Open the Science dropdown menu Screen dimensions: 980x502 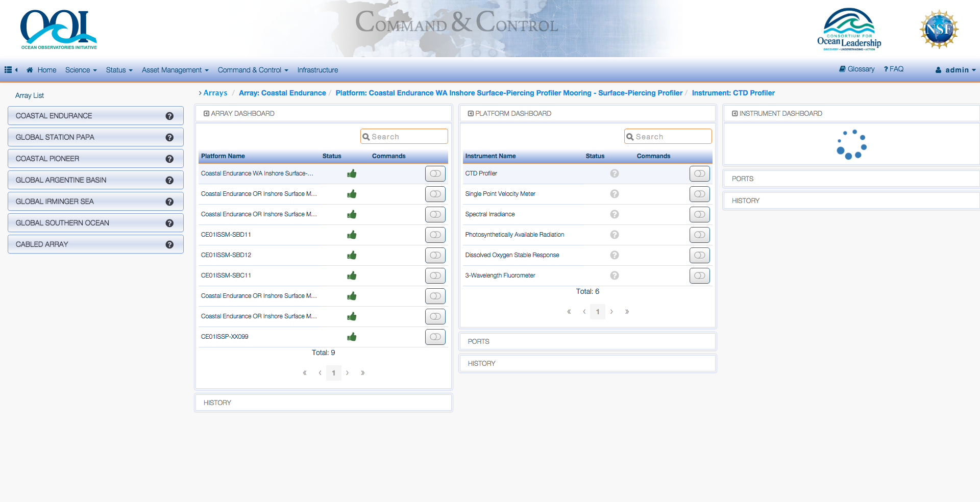coord(81,70)
